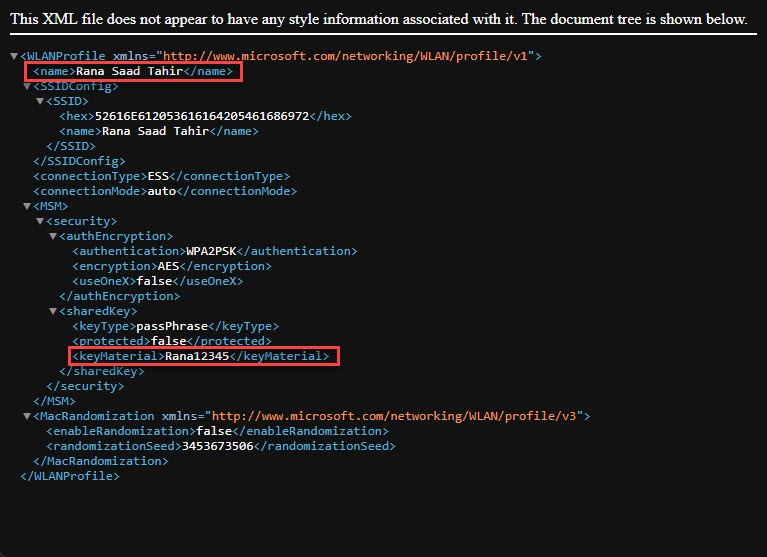767x557 pixels.
Task: Click the authentication WPA2PSK line
Action: pyautogui.click(x=215, y=251)
